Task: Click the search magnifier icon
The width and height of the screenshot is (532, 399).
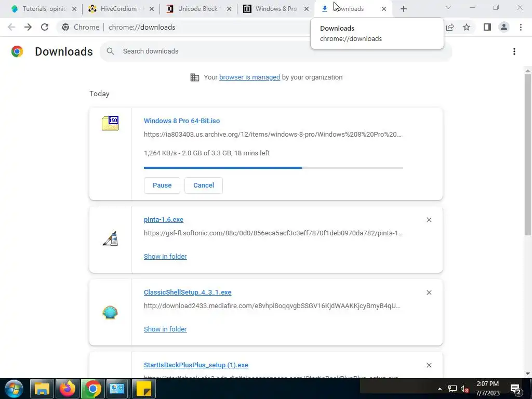Action: pos(110,51)
